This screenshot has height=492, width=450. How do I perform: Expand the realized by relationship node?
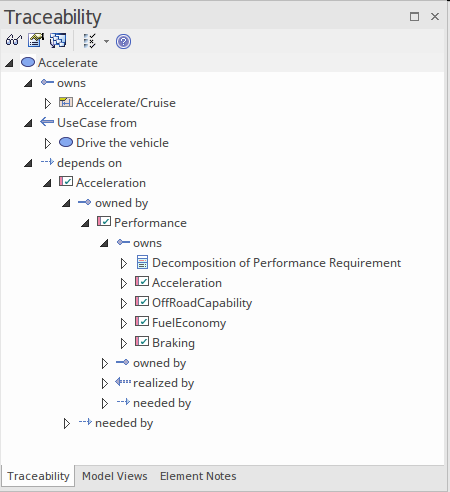[x=105, y=383]
